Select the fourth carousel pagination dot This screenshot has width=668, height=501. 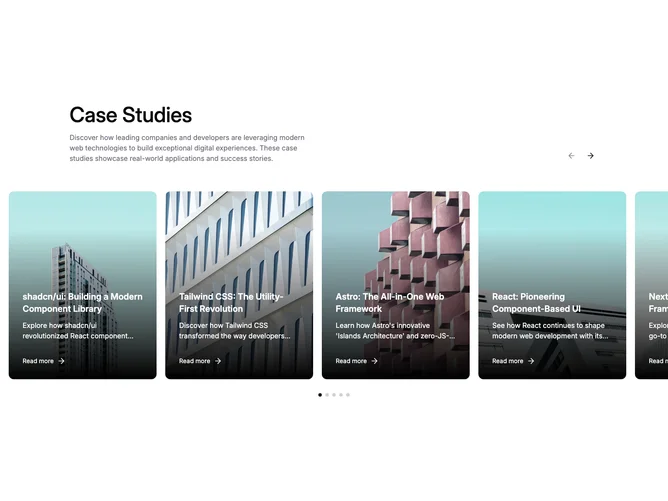point(341,395)
